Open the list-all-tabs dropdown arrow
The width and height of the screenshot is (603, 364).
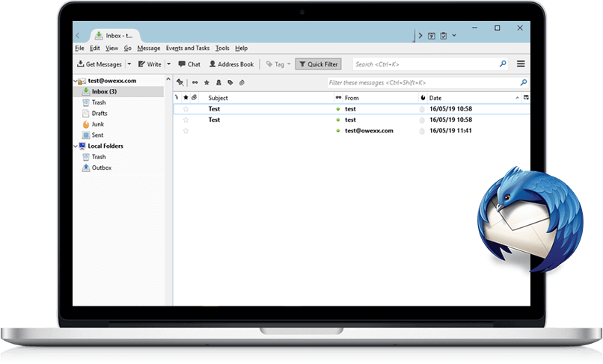tap(454, 35)
